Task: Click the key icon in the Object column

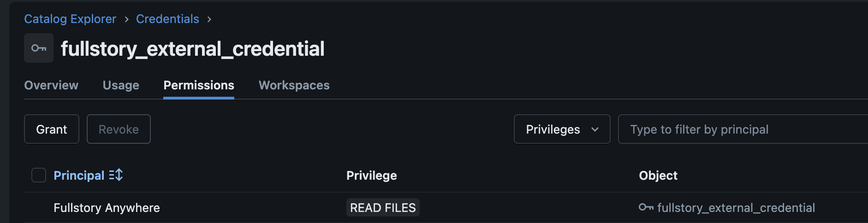Action: click(x=646, y=207)
